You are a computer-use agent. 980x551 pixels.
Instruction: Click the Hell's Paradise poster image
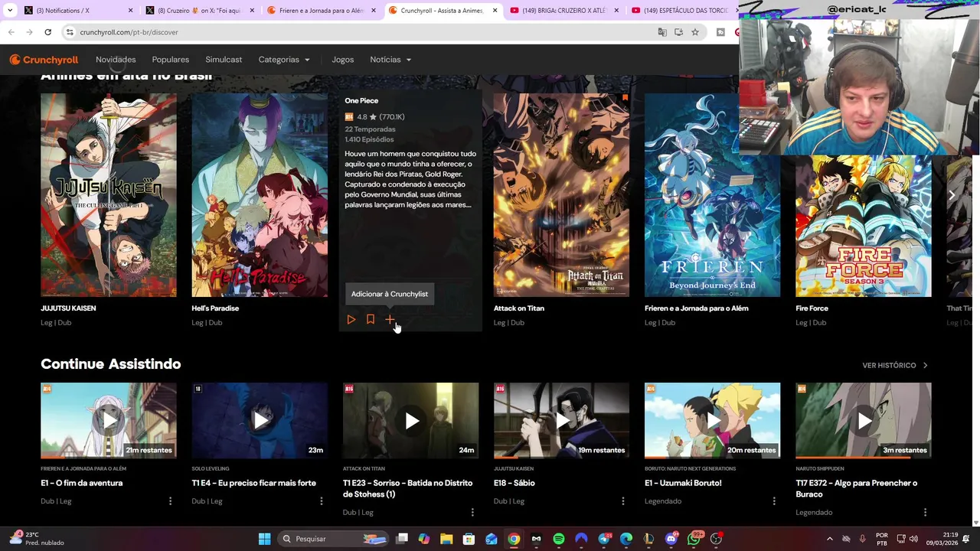pyautogui.click(x=260, y=195)
